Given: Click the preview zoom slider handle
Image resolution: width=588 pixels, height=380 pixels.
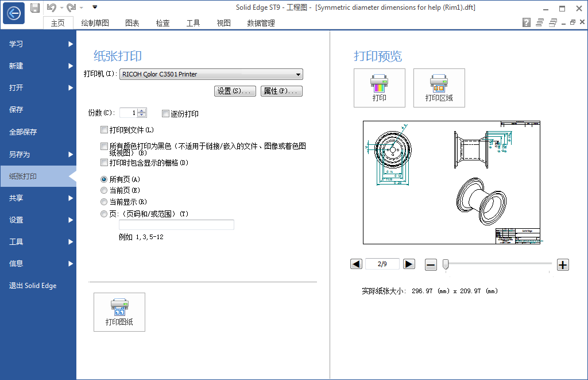Looking at the screenshot, I should [x=445, y=264].
